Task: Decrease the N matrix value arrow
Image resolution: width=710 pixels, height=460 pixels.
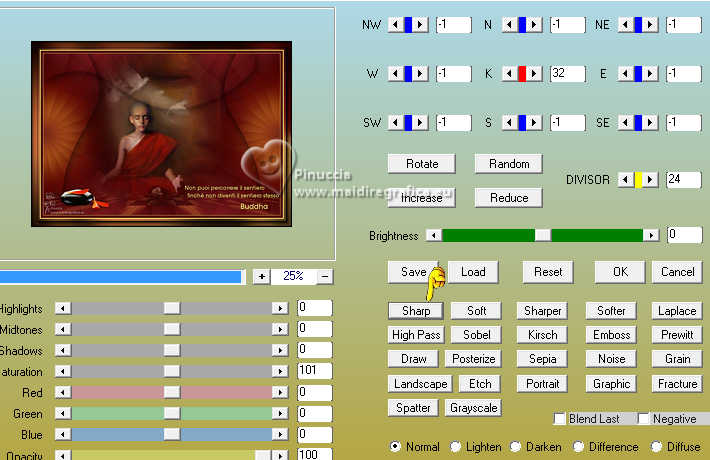Action: 510,24
